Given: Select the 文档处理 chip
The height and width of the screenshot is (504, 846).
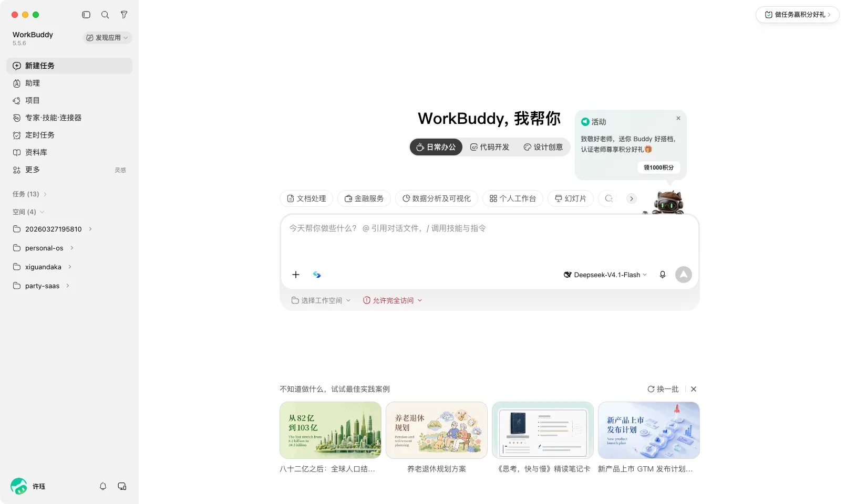Looking at the screenshot, I should (306, 198).
